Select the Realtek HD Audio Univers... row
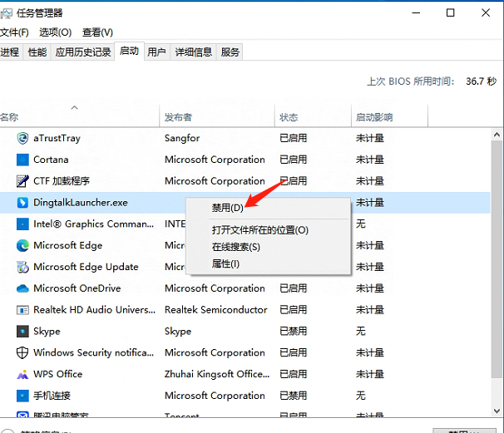The width and height of the screenshot is (504, 433). [95, 310]
